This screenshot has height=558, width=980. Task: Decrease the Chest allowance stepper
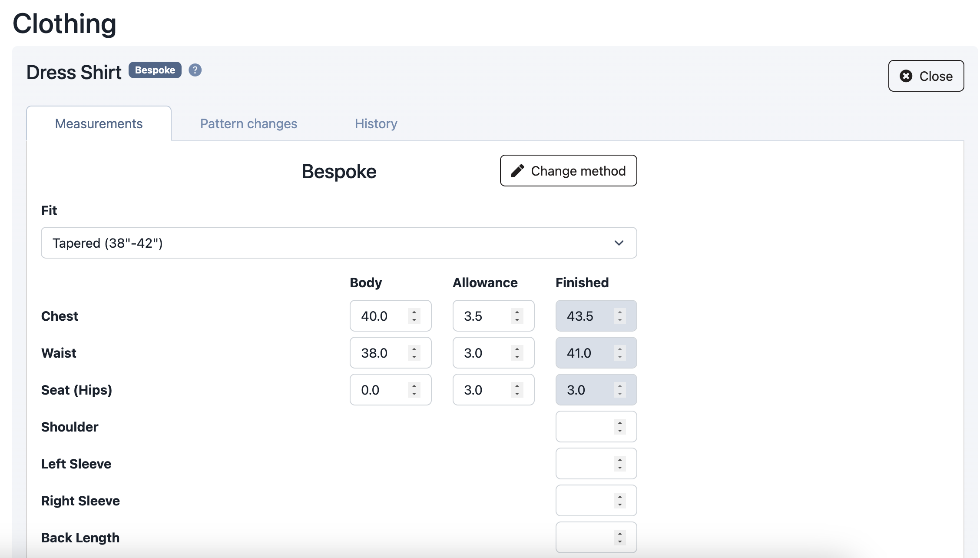[517, 320]
